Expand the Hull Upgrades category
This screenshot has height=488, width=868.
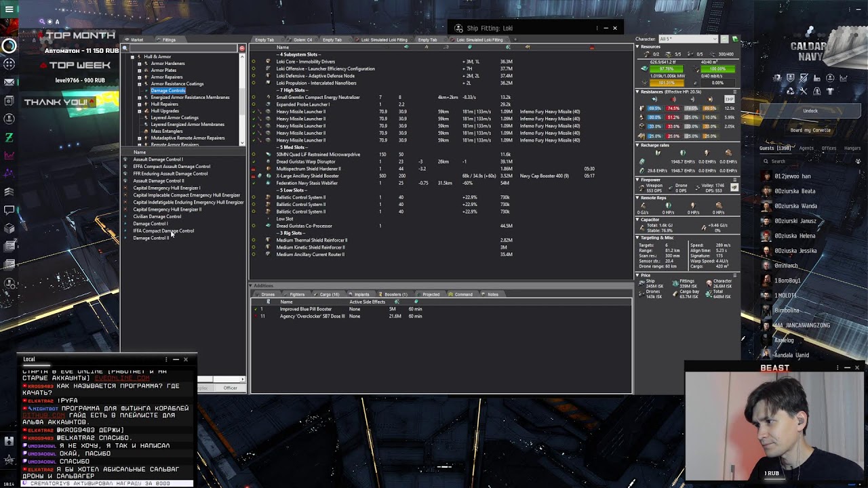click(x=140, y=111)
